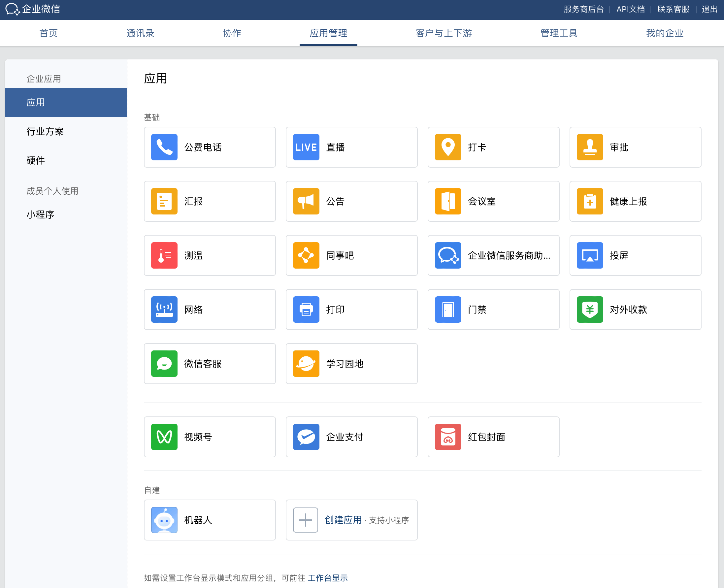Viewport: 724px width, 588px height.
Task: Go to the 管理工具 tab
Action: tap(558, 33)
